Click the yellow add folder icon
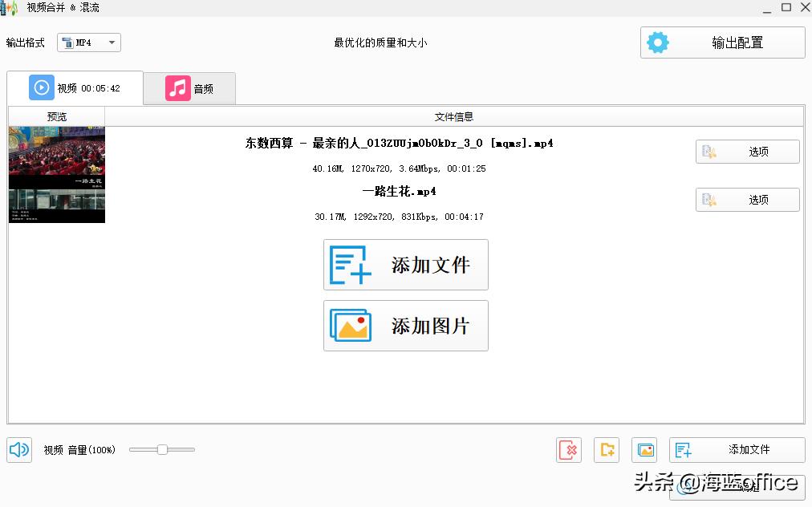 (x=607, y=450)
